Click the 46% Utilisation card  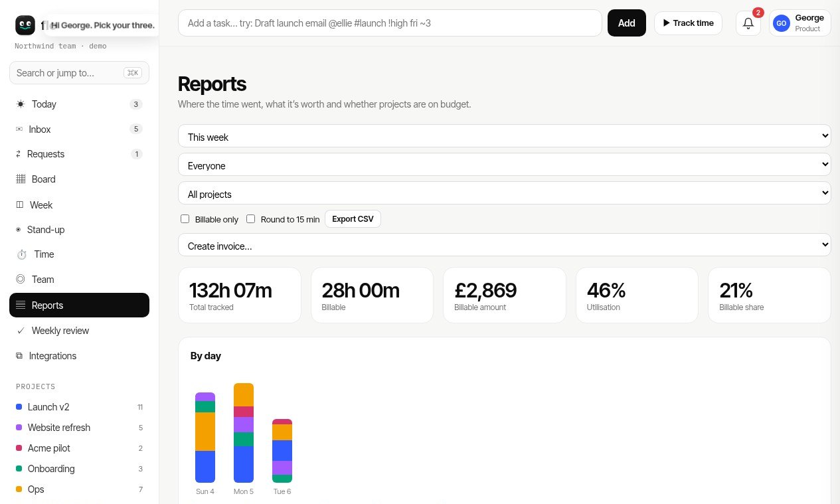click(637, 295)
